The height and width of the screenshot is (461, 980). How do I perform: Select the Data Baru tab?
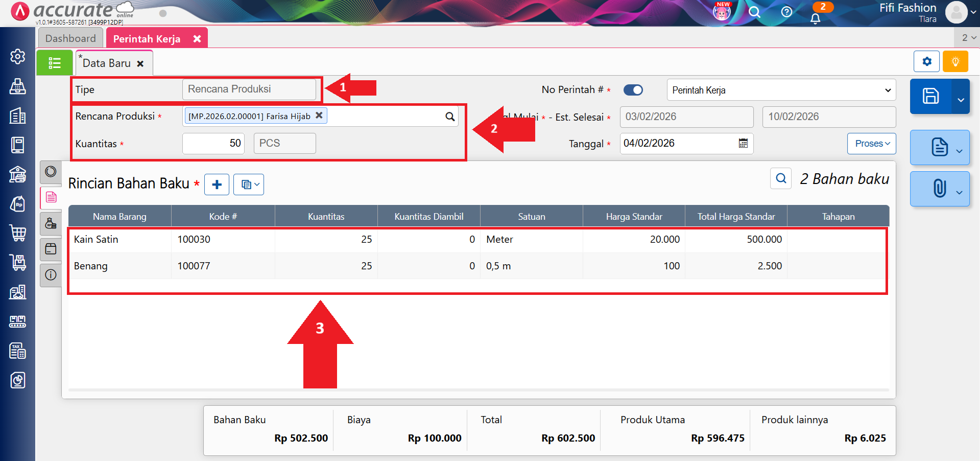[x=107, y=63]
